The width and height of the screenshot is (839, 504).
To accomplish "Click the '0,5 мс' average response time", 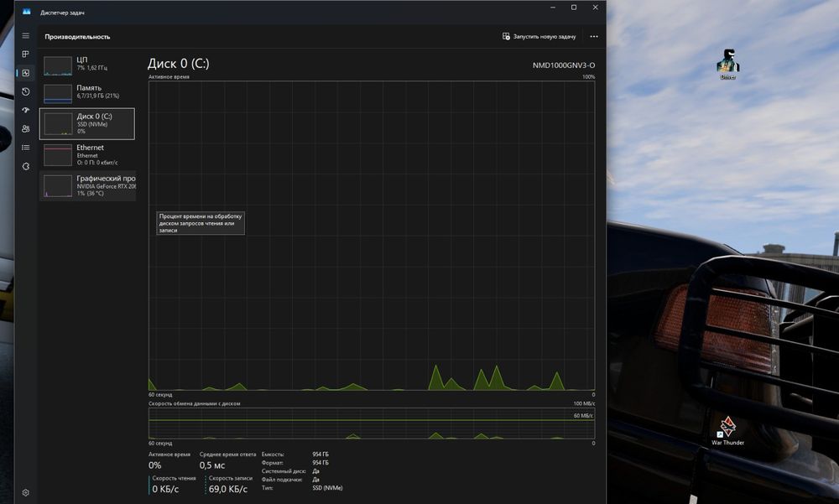I will 212,465.
